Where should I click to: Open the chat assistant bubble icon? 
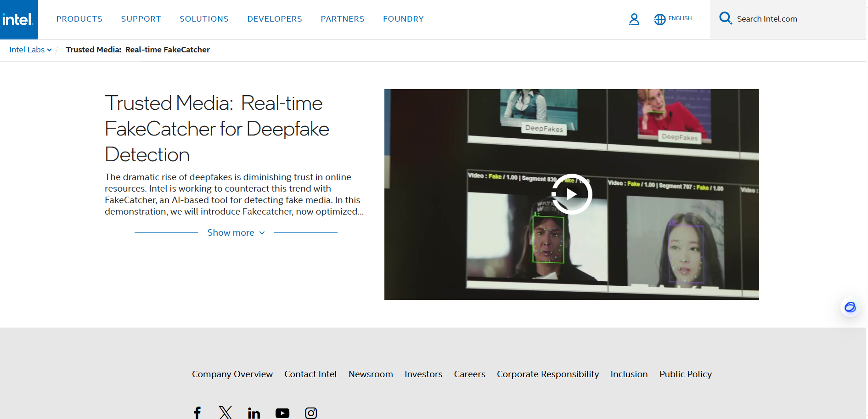(x=850, y=307)
